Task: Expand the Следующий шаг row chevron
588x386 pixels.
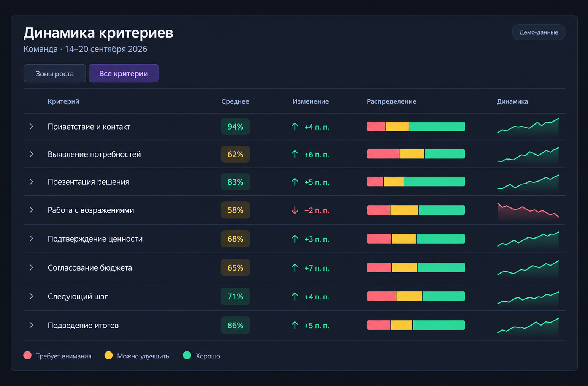Action: tap(31, 296)
